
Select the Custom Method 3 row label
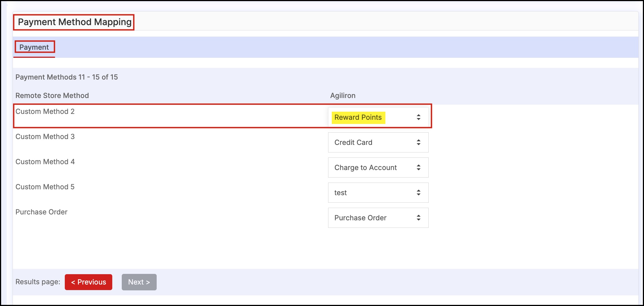[45, 137]
